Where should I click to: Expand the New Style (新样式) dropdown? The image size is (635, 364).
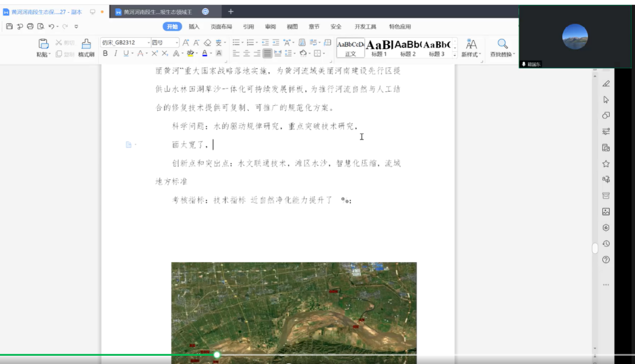pyautogui.click(x=471, y=54)
